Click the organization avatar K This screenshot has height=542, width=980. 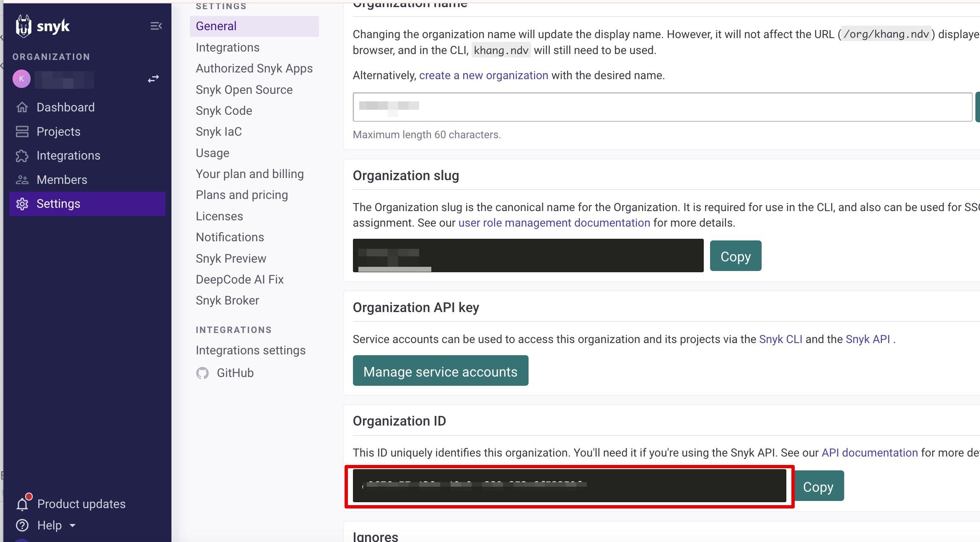[22, 79]
